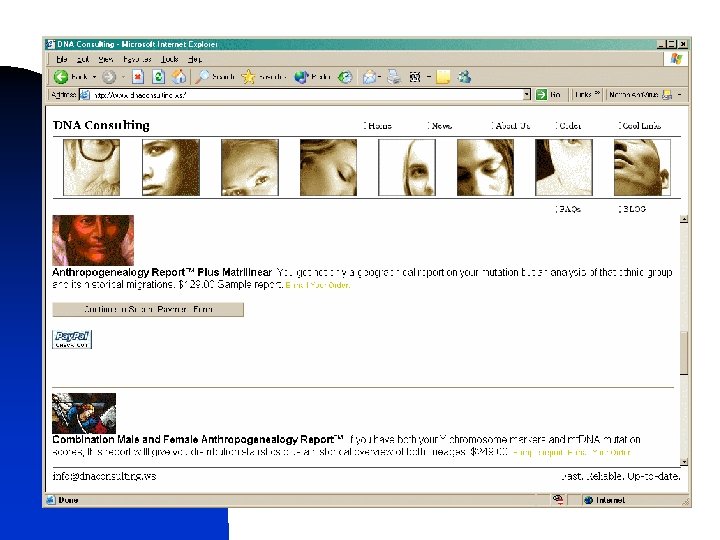Open the Edit menu

point(83,59)
